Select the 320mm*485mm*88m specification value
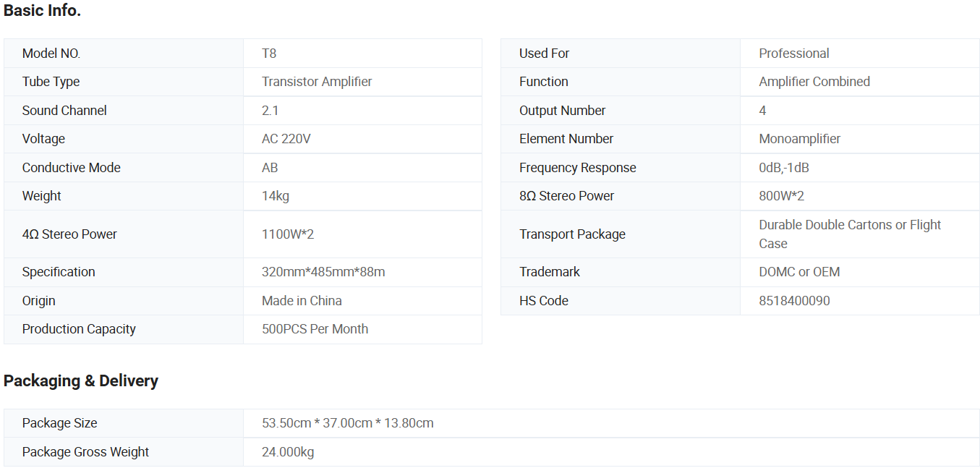The height and width of the screenshot is (468, 980). (323, 272)
